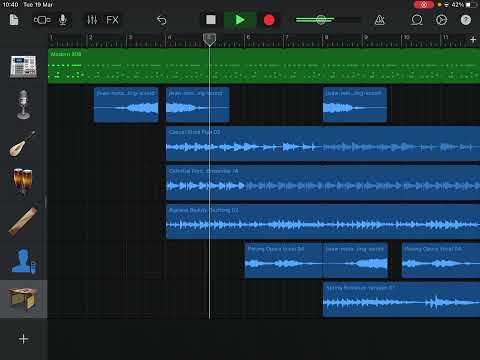Select the region on zither track
Viewport: 480px width, 360px height.
(323, 221)
